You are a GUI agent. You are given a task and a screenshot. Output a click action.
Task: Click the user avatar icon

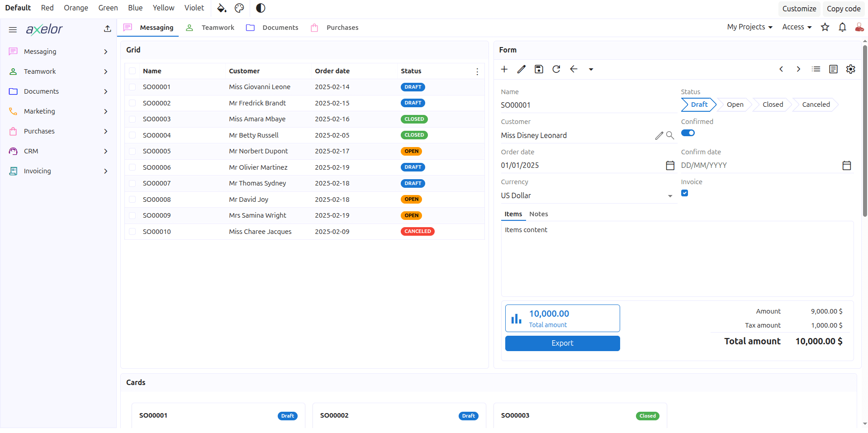coord(859,27)
